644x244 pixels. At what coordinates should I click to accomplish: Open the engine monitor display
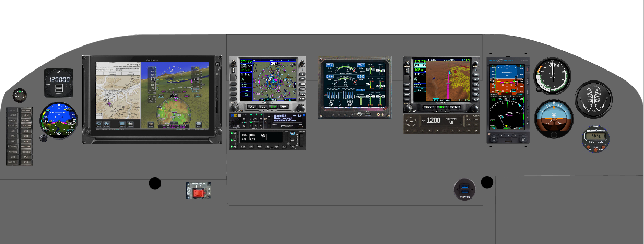[355, 87]
